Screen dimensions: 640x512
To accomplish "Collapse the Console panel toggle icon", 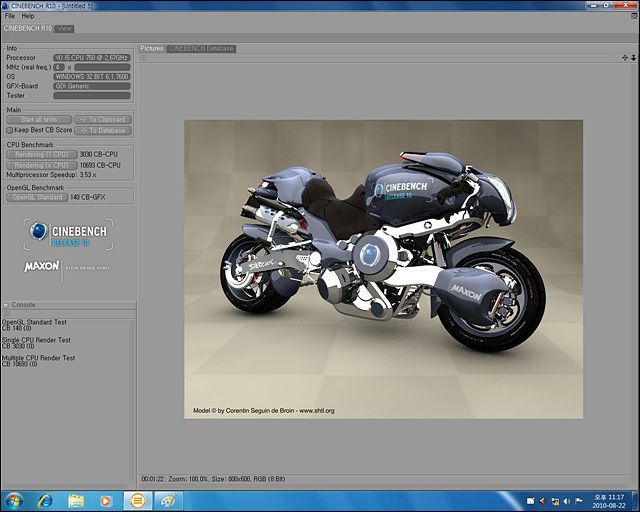I will tap(6, 305).
